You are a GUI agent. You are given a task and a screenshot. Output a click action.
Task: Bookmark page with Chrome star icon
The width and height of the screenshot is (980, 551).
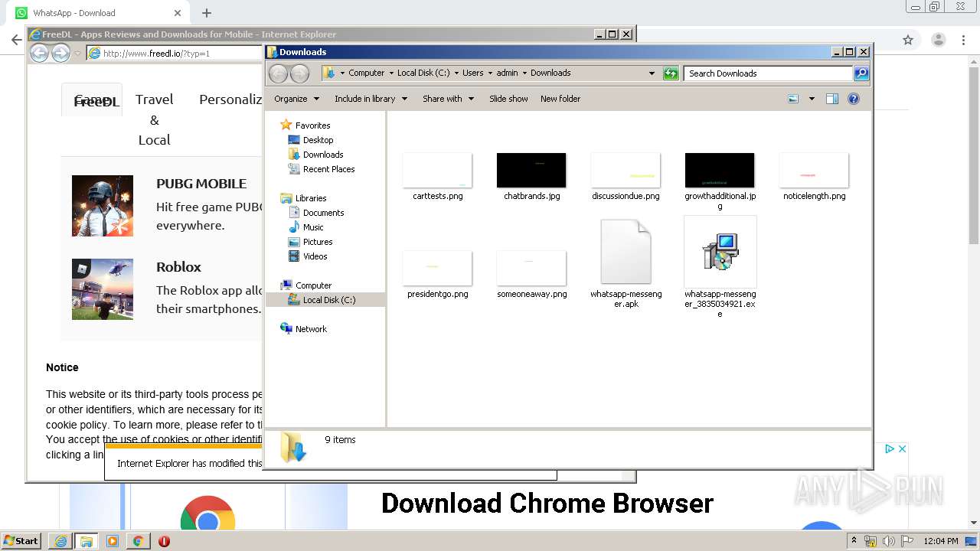(908, 40)
